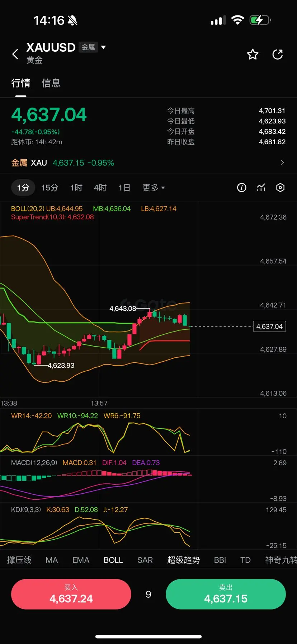Toggle the SAR indicator
The width and height of the screenshot is (297, 644).
coord(145,560)
